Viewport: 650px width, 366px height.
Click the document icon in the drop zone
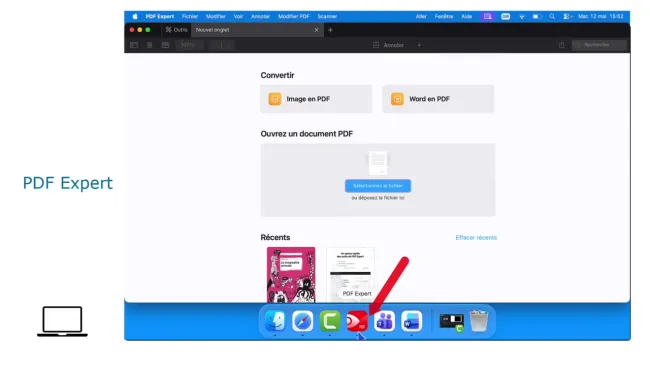pos(378,163)
